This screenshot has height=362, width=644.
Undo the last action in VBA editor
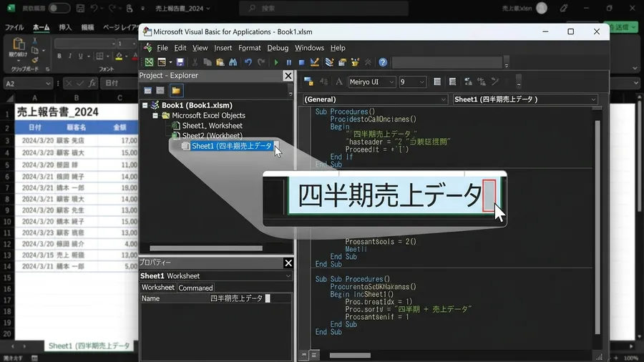click(x=248, y=62)
